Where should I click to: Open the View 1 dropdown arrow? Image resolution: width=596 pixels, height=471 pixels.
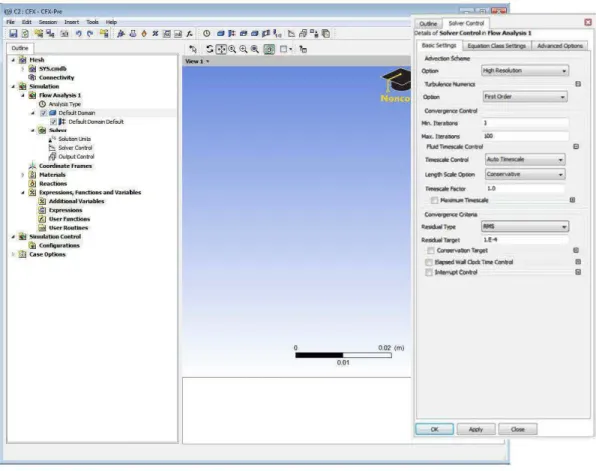click(208, 61)
